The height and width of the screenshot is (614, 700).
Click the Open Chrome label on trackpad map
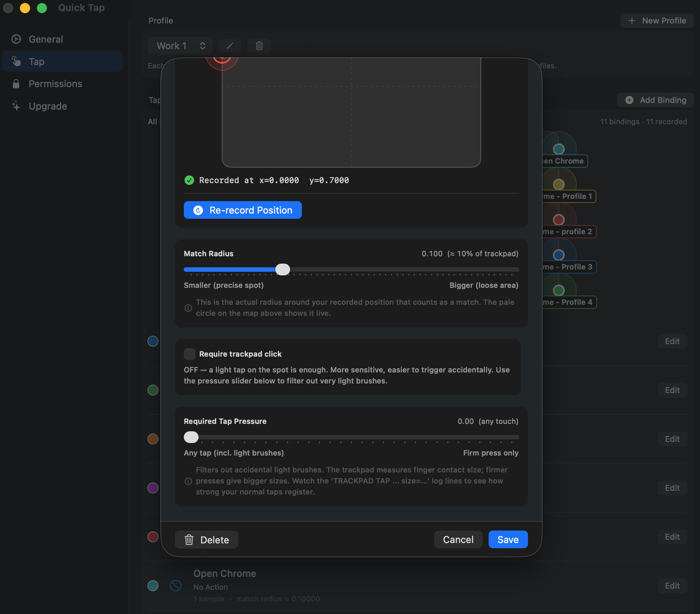(x=565, y=161)
